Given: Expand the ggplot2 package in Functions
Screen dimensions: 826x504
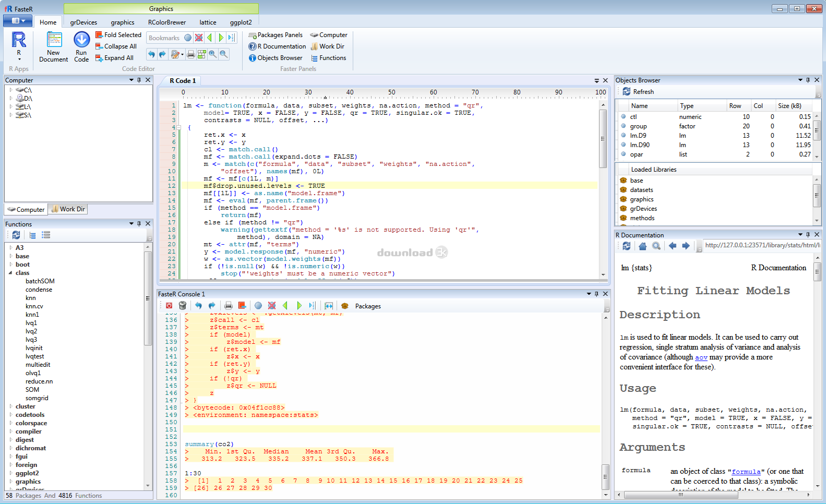Looking at the screenshot, I should (x=11, y=473).
